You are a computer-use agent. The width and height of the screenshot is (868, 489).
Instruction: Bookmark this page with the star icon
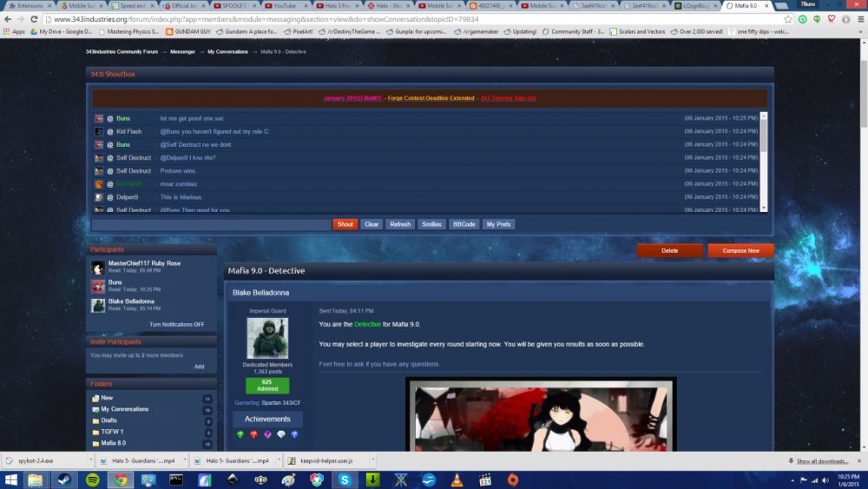click(x=788, y=19)
